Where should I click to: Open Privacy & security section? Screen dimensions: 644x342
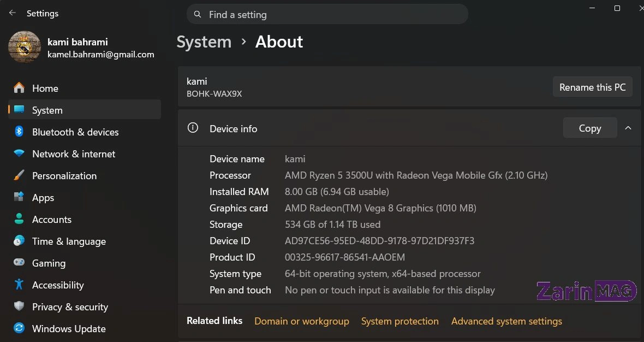(85, 306)
